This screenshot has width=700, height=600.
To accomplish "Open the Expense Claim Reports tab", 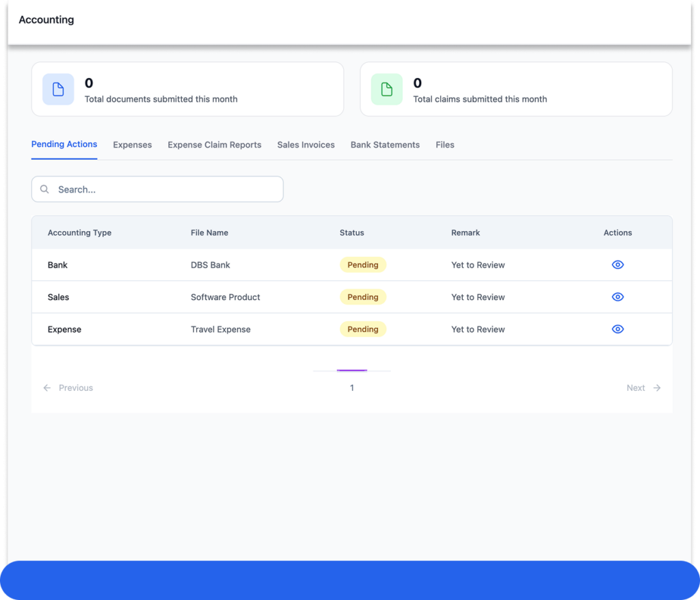I will click(215, 145).
